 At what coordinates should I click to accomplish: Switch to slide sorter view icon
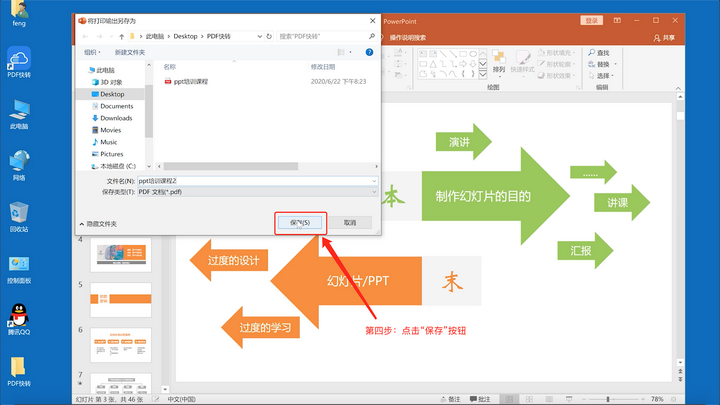tap(529, 399)
